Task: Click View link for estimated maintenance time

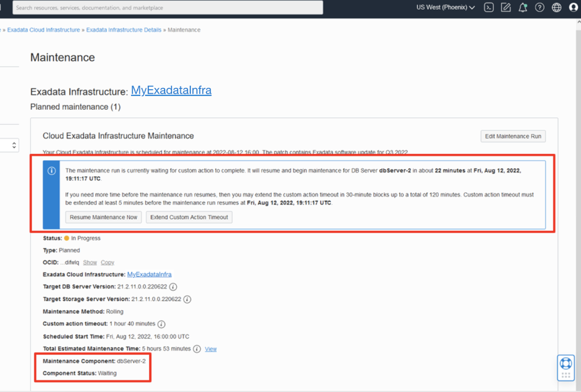Action: 211,349
